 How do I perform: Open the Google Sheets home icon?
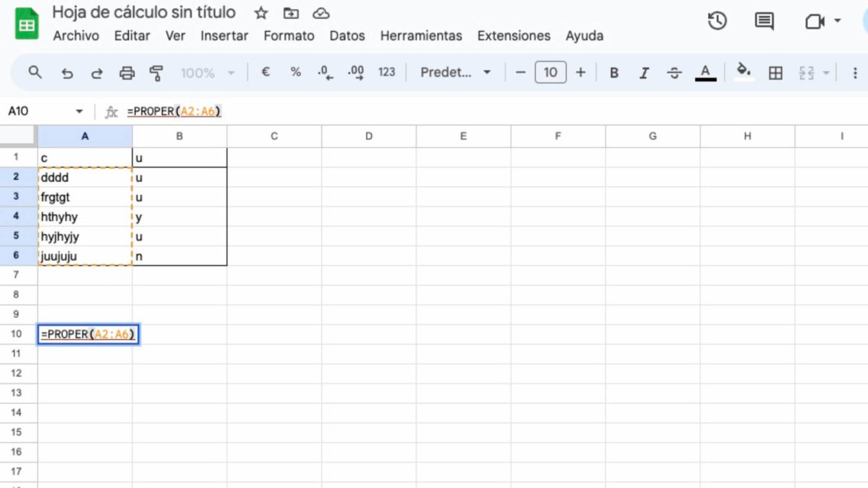click(x=27, y=25)
